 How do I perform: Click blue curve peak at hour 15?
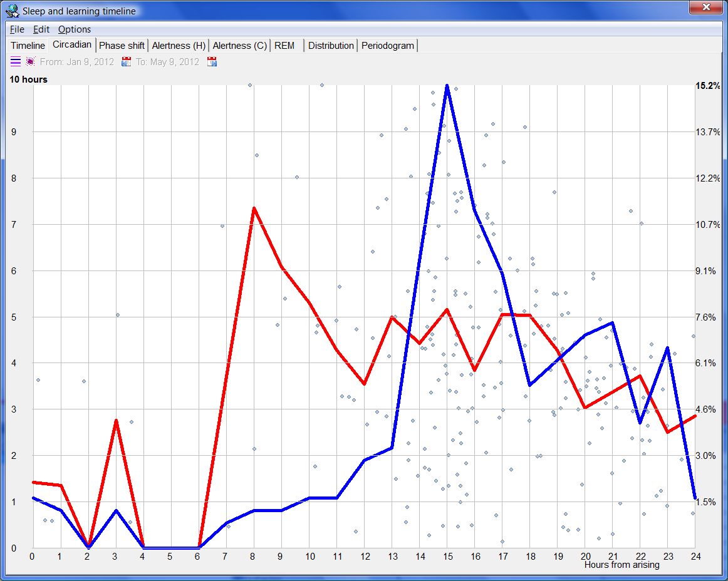click(447, 86)
